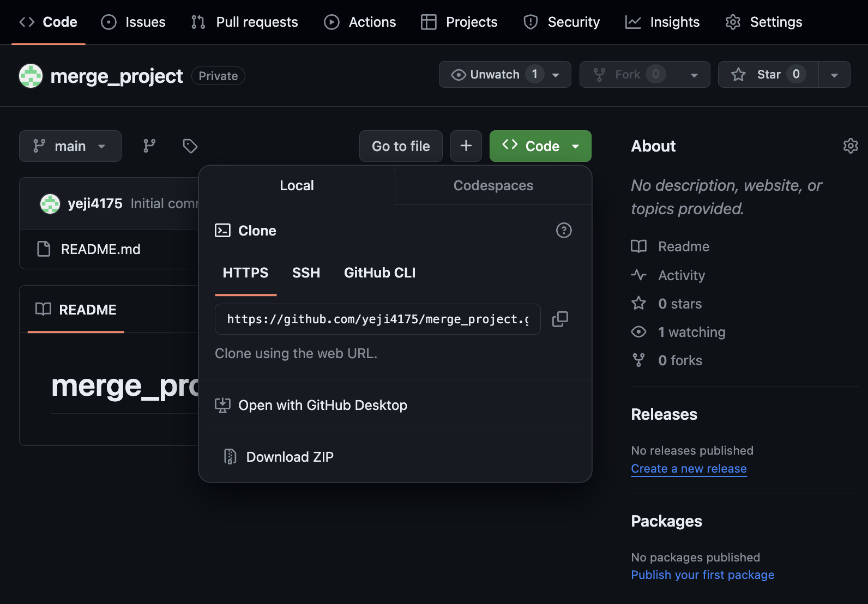868x604 pixels.
Task: Open the Readme link in About
Action: tap(683, 246)
